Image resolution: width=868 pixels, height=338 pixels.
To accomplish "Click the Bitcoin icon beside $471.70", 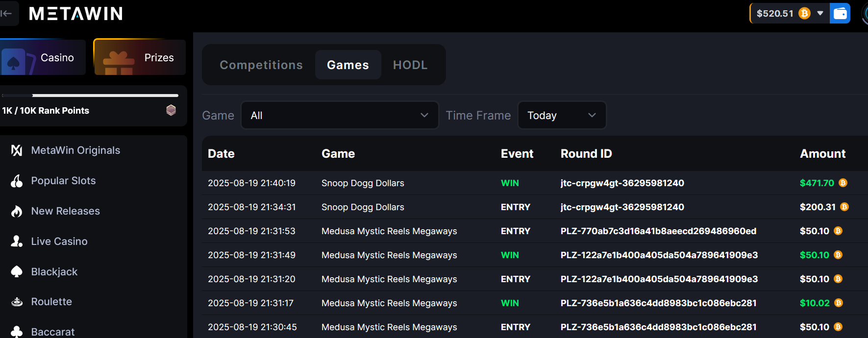I will [x=843, y=183].
